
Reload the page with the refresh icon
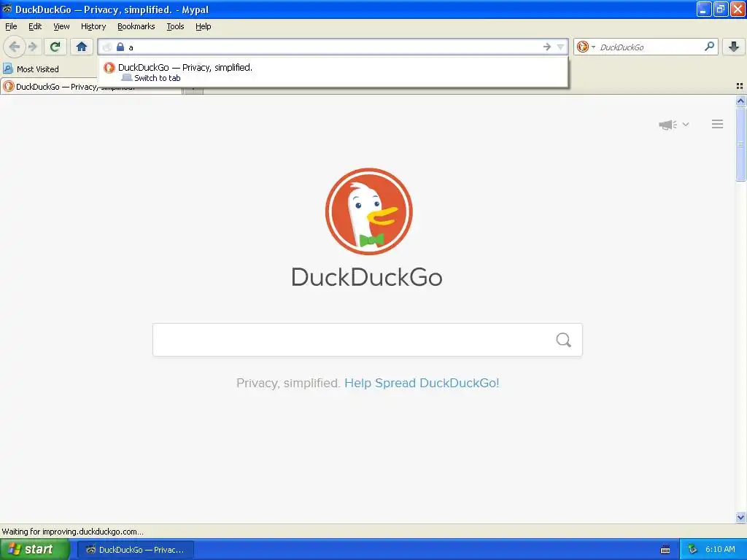pos(55,47)
